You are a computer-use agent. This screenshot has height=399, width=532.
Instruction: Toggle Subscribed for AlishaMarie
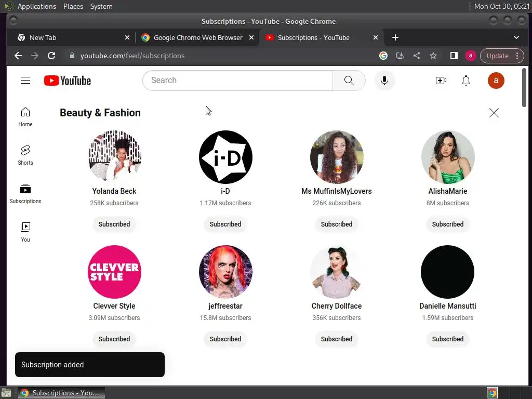click(447, 224)
